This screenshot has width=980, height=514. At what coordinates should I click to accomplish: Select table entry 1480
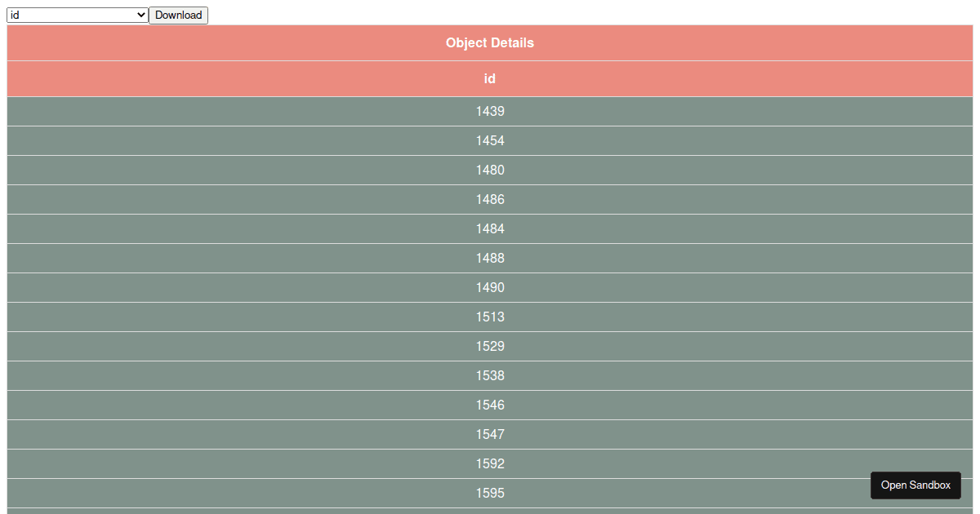pyautogui.click(x=490, y=170)
